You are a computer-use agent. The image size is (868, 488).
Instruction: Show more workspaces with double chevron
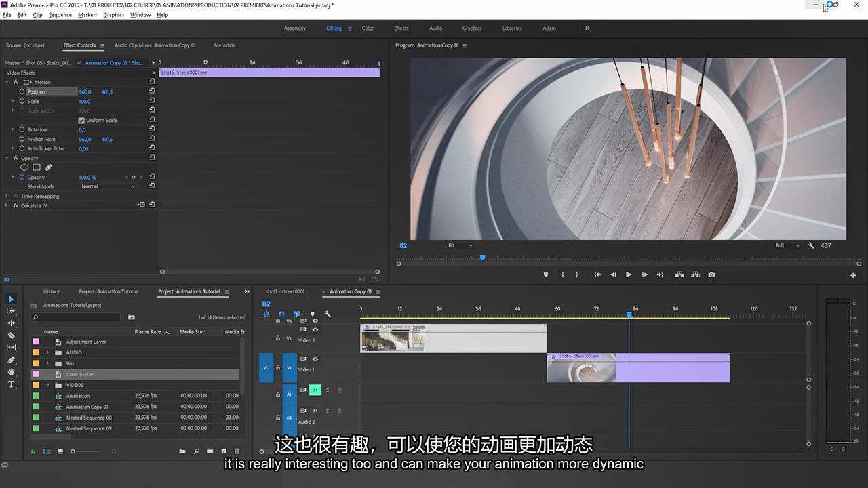pos(587,28)
